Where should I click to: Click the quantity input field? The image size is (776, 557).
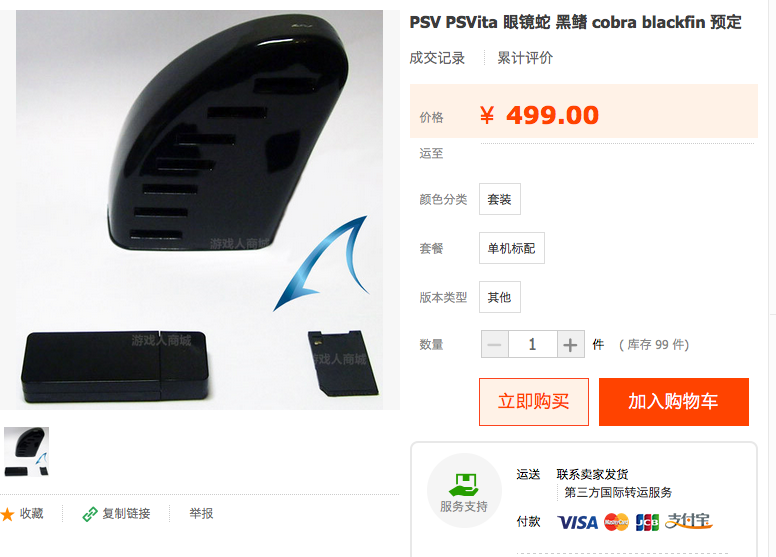click(533, 344)
